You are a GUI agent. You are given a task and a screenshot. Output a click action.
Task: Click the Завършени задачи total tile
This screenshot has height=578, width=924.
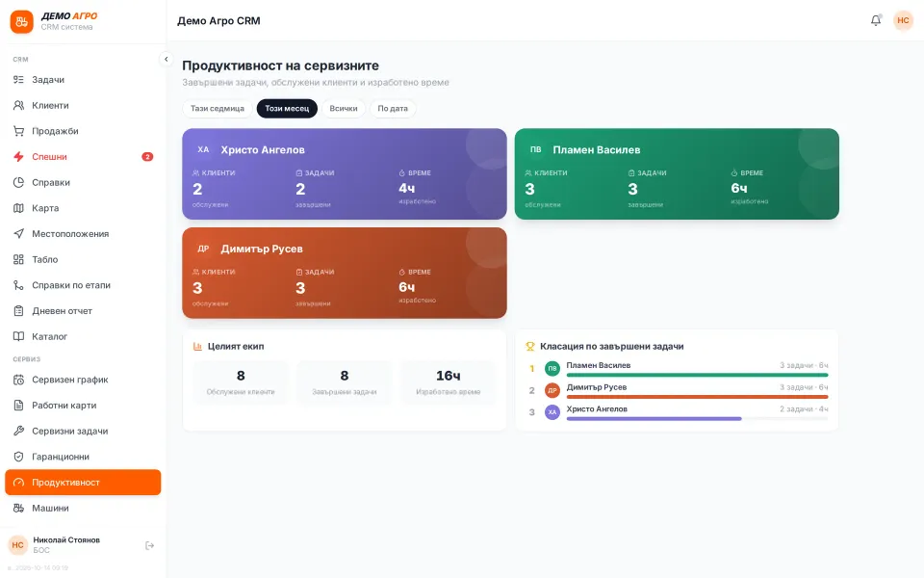tap(345, 382)
